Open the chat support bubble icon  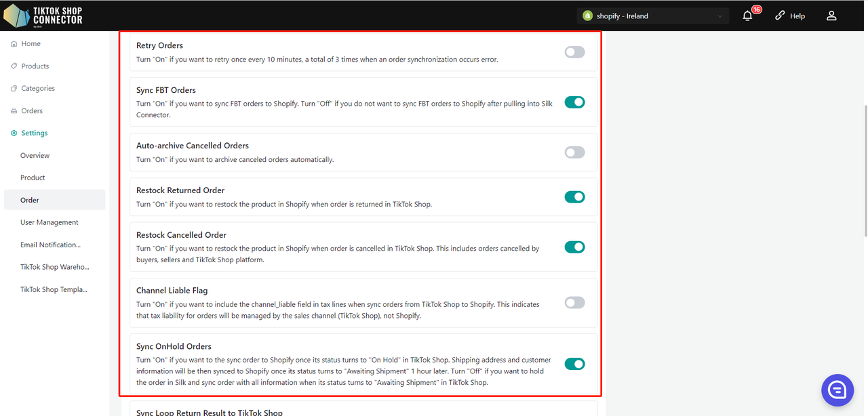(x=837, y=390)
